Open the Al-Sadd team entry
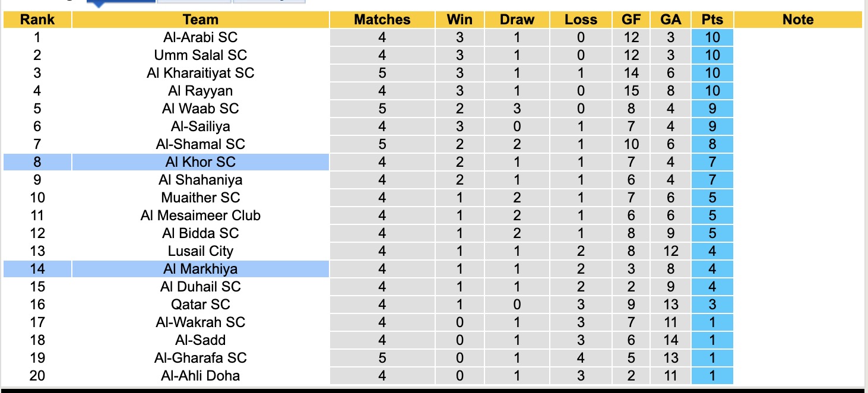This screenshot has width=868, height=393. pos(200,340)
